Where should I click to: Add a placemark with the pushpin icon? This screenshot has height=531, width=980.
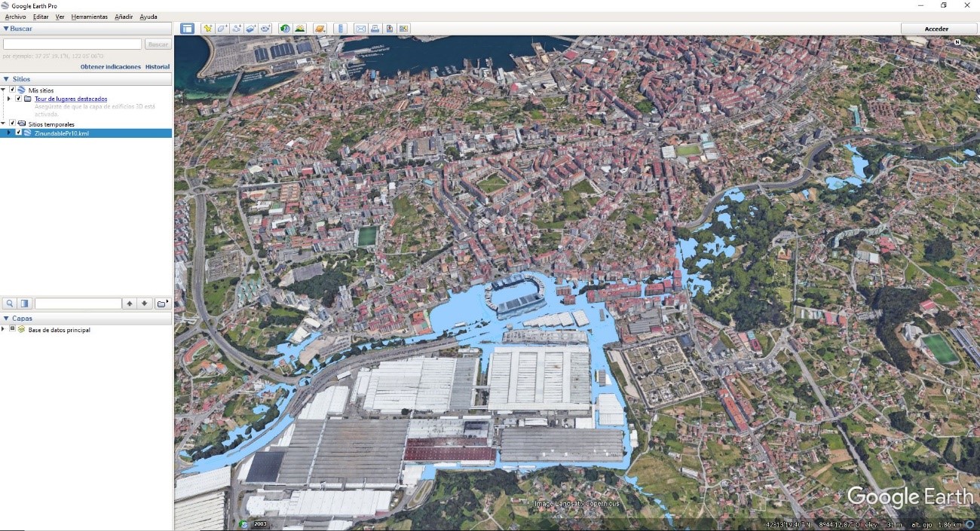point(207,29)
